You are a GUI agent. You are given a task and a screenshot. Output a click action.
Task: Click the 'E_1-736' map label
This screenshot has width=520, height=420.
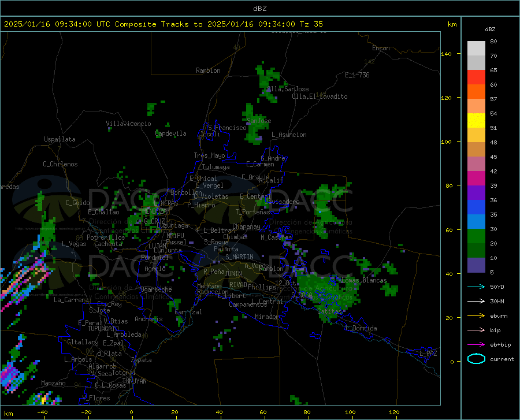357,75
